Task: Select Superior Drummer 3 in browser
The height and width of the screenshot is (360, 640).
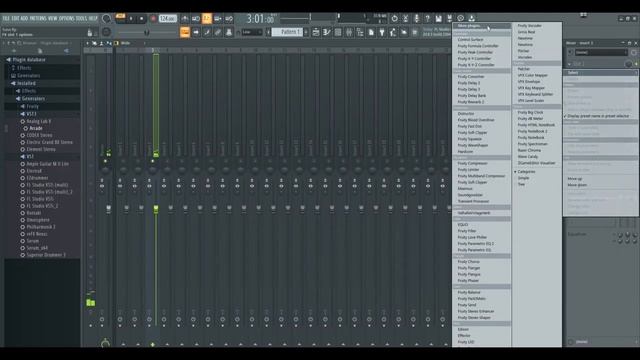Action: 46,255
